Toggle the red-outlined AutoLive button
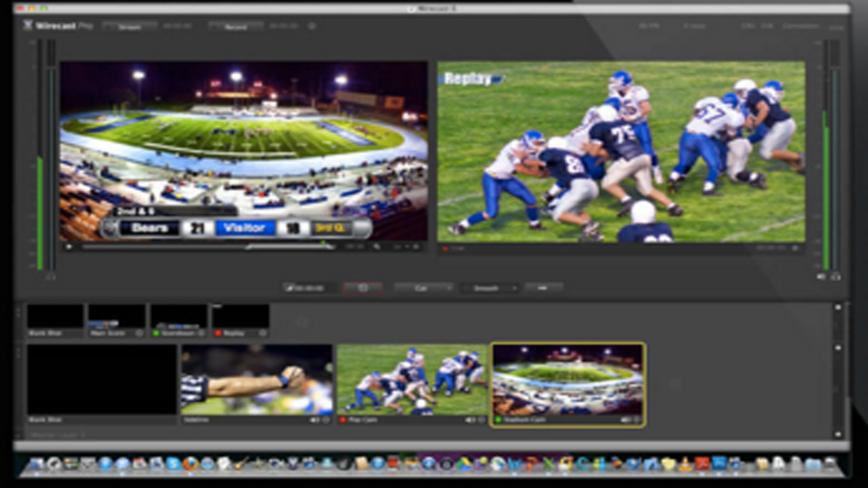Viewport: 868px width, 488px height. (363, 288)
